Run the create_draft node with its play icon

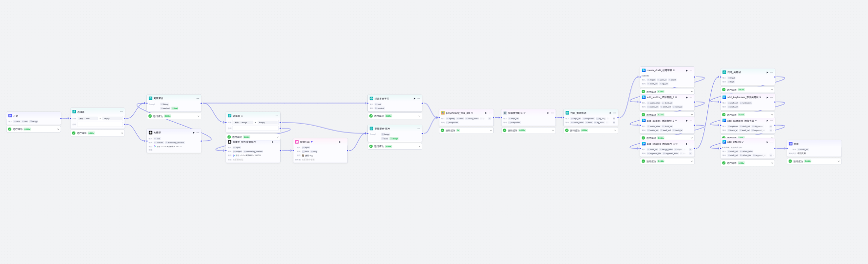coord(687,70)
